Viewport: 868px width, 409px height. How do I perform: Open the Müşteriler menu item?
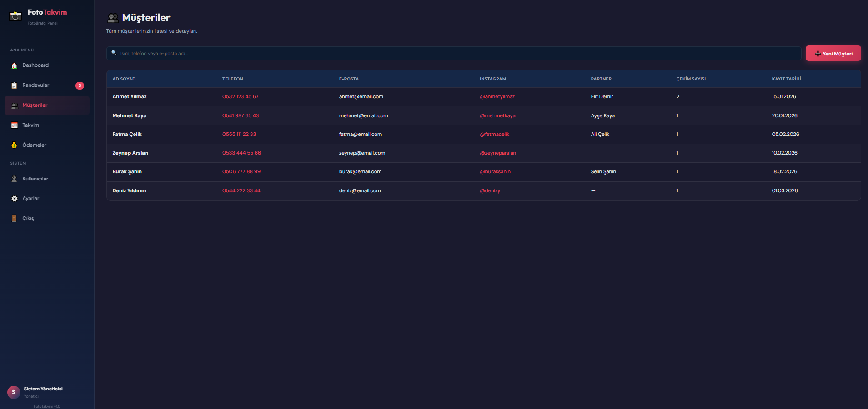(35, 105)
